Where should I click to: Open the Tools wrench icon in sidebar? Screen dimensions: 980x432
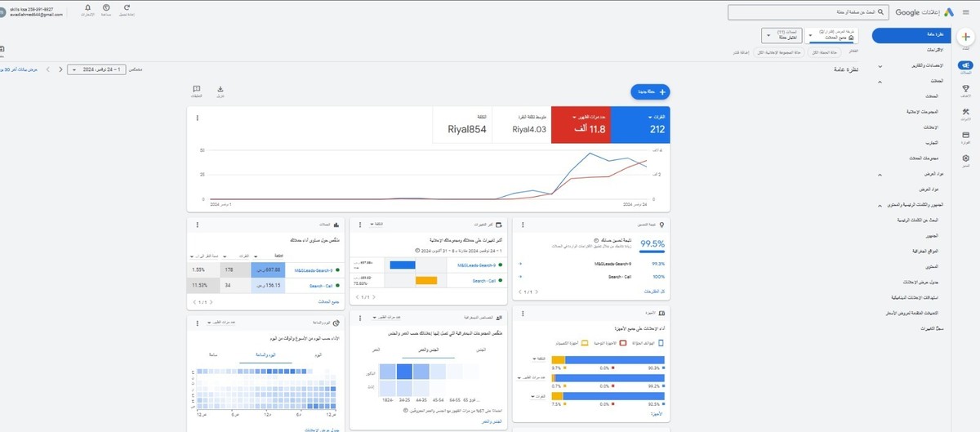tap(966, 113)
